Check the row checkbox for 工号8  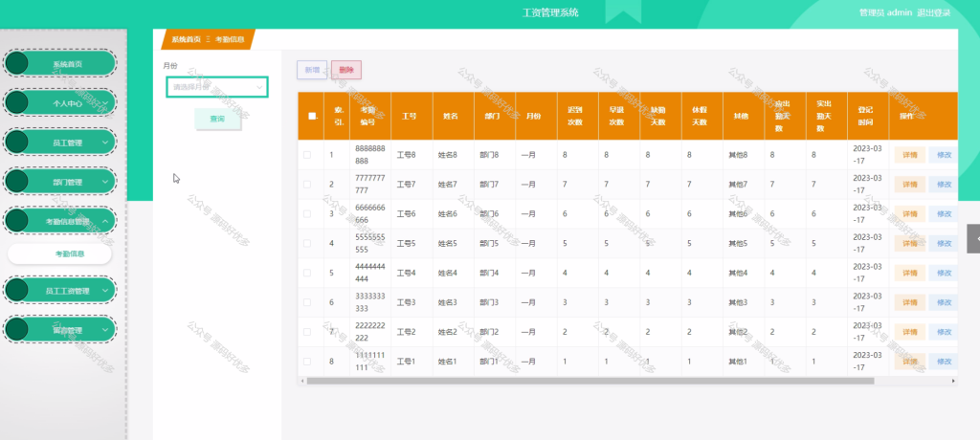[x=307, y=154]
